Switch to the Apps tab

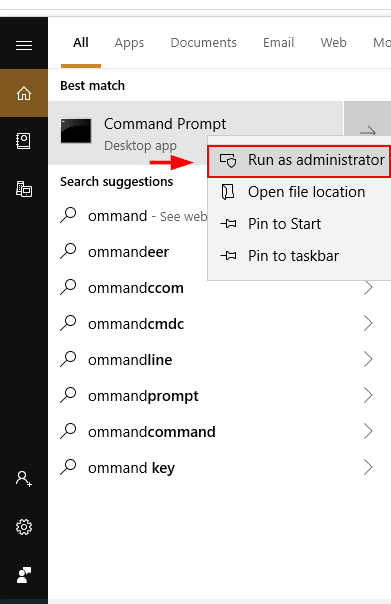[x=129, y=42]
